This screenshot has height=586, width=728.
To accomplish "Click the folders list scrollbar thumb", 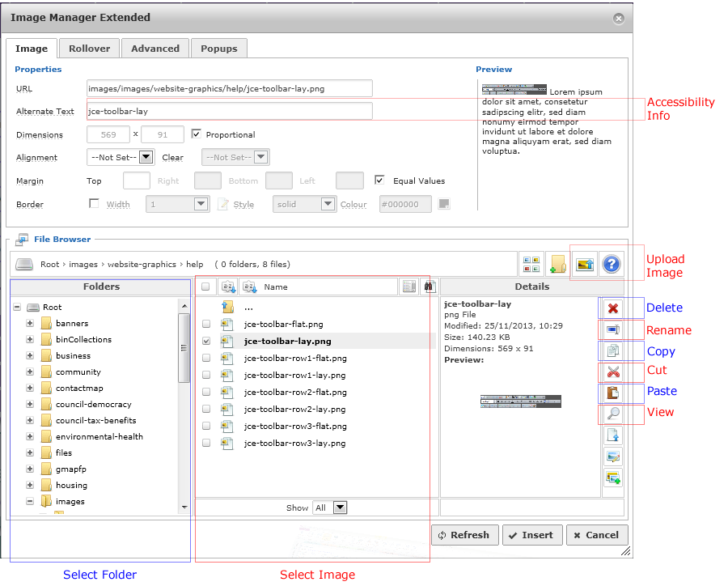I will (184, 347).
